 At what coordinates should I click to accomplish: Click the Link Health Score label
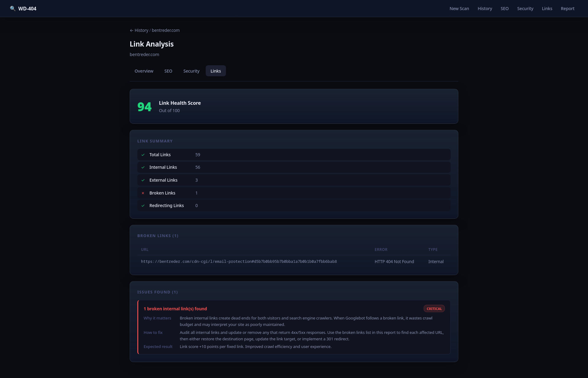[x=180, y=103]
